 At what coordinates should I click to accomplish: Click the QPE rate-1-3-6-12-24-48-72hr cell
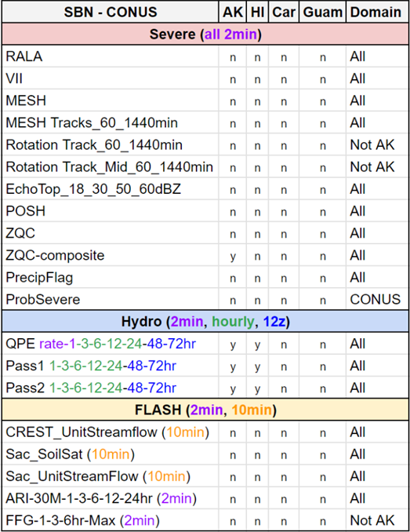pos(110,344)
